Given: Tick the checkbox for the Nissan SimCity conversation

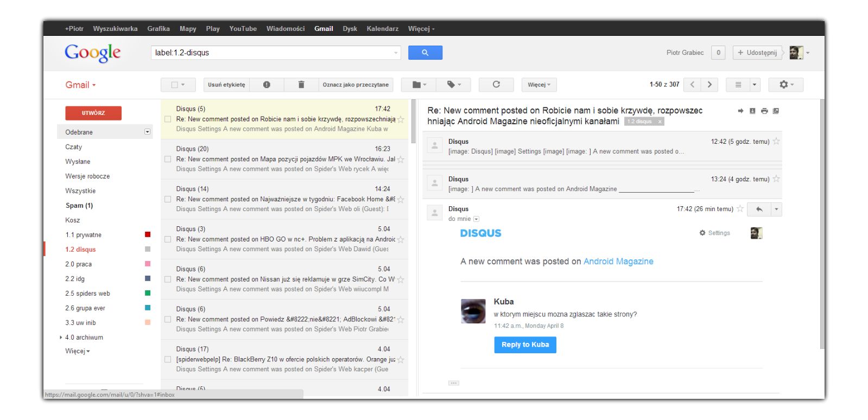Looking at the screenshot, I should click(168, 279).
